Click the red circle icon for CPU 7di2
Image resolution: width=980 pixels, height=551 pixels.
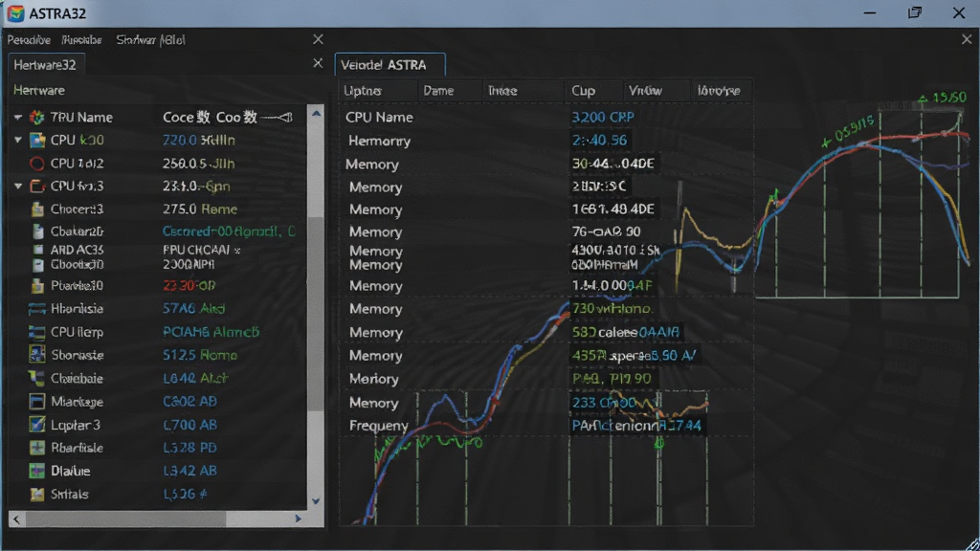[37, 163]
